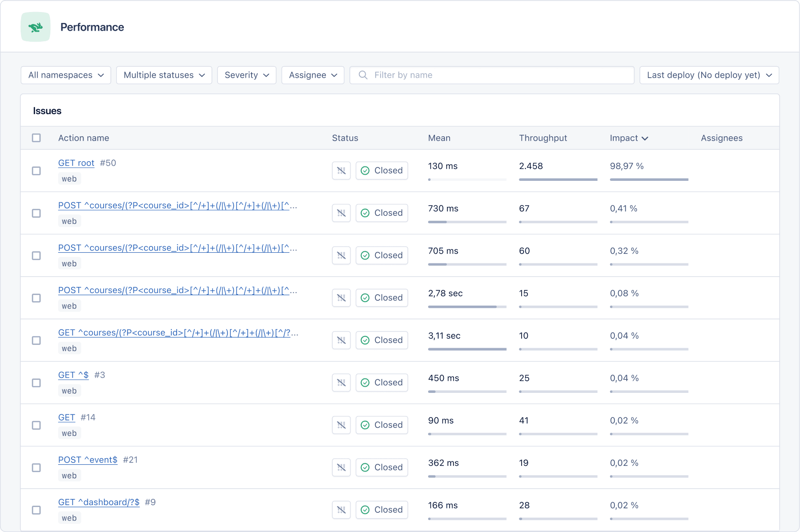The height and width of the screenshot is (532, 800).
Task: Click the Status column header
Action: [x=345, y=138]
